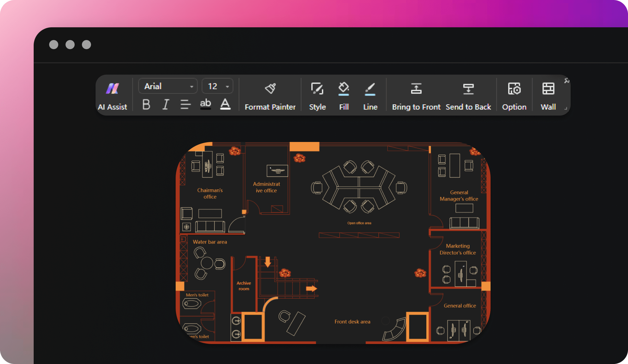The height and width of the screenshot is (364, 628).
Task: Select the Chairman's office sofa
Action: click(x=210, y=227)
